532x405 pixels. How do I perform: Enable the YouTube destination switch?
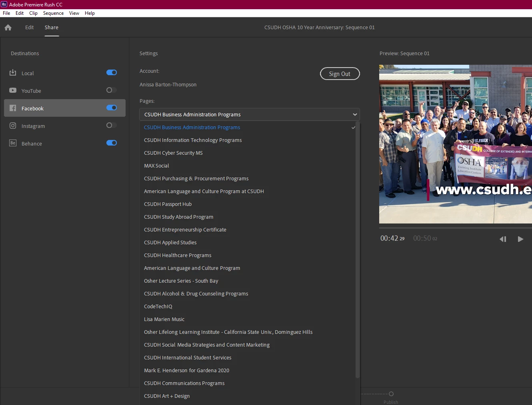(x=112, y=90)
